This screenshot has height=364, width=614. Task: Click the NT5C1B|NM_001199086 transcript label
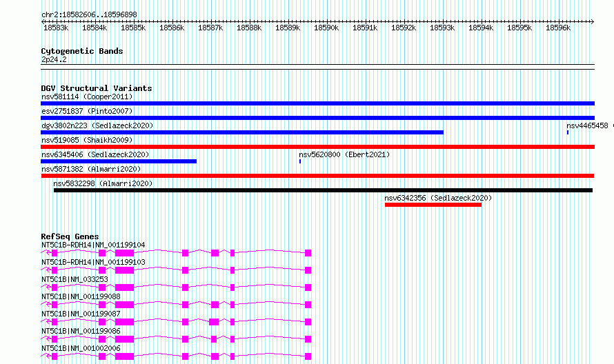pos(81,331)
